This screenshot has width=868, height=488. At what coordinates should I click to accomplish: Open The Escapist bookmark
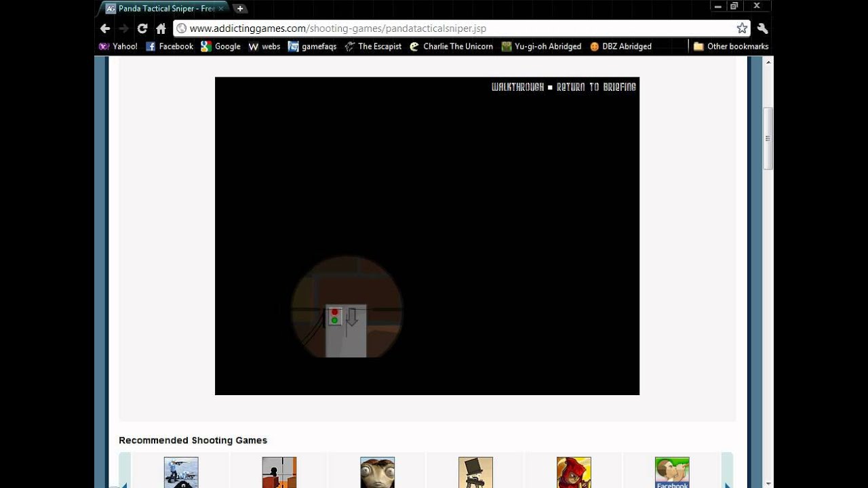pos(373,47)
